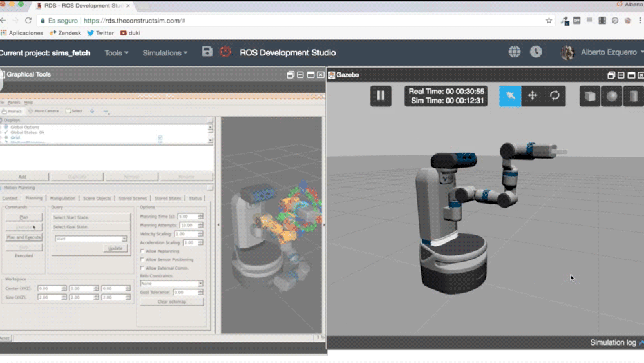Switch to the Stored States tab

point(167,198)
